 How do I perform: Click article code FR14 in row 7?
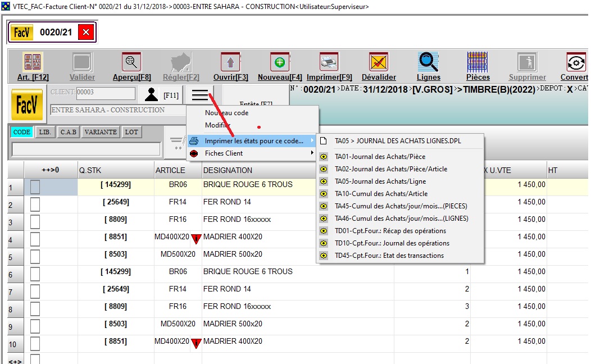[178, 289]
